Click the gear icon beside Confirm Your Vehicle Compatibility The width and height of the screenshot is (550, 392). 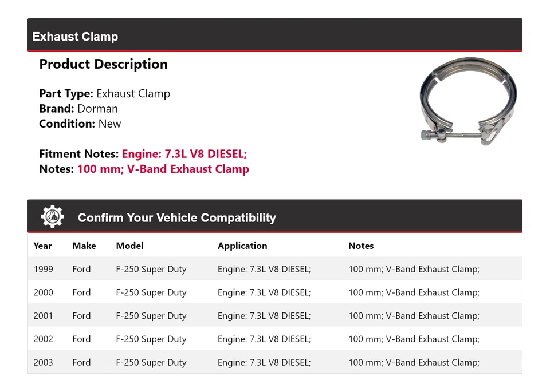coord(53,217)
